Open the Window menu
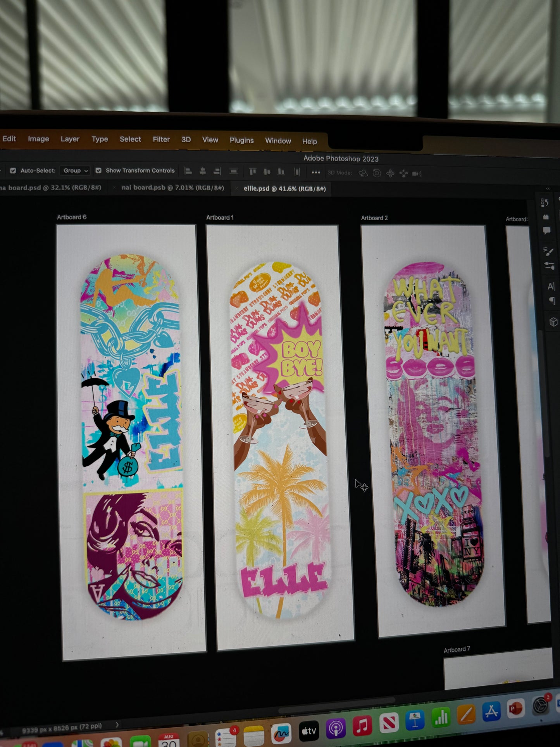The image size is (560, 747). pyautogui.click(x=278, y=141)
